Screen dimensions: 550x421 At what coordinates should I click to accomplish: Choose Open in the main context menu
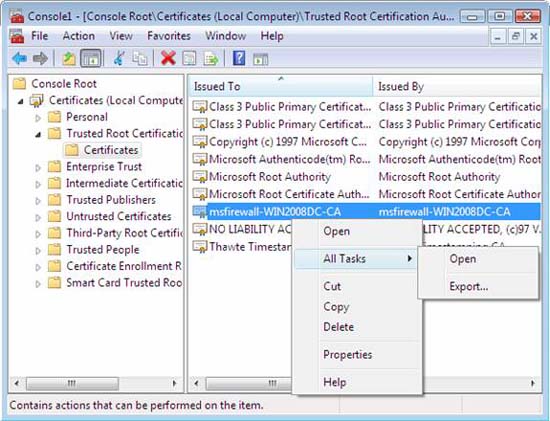[357, 232]
